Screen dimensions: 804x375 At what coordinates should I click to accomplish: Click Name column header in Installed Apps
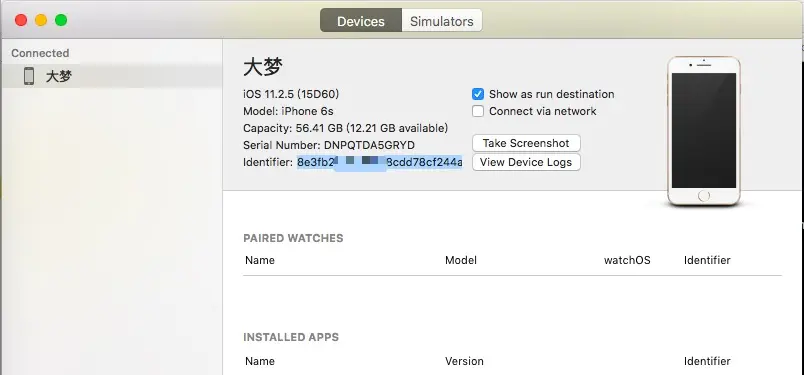click(259, 361)
